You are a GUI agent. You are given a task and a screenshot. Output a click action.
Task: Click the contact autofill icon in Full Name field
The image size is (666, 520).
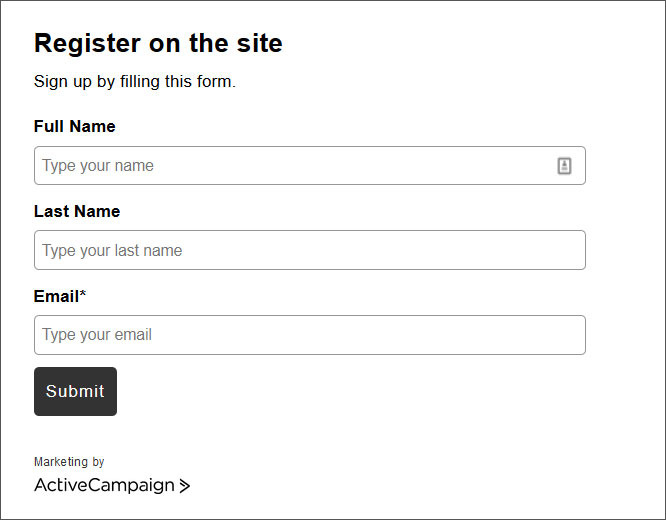tap(564, 166)
